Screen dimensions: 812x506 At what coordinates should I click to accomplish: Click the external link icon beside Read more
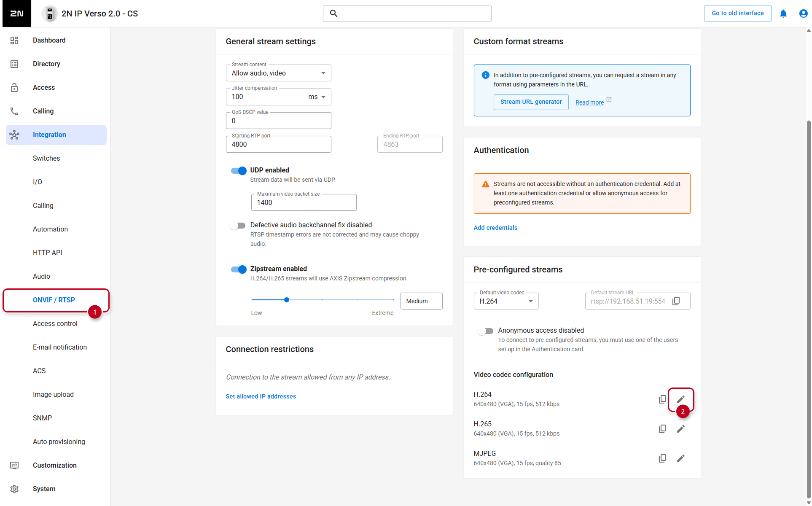point(609,100)
